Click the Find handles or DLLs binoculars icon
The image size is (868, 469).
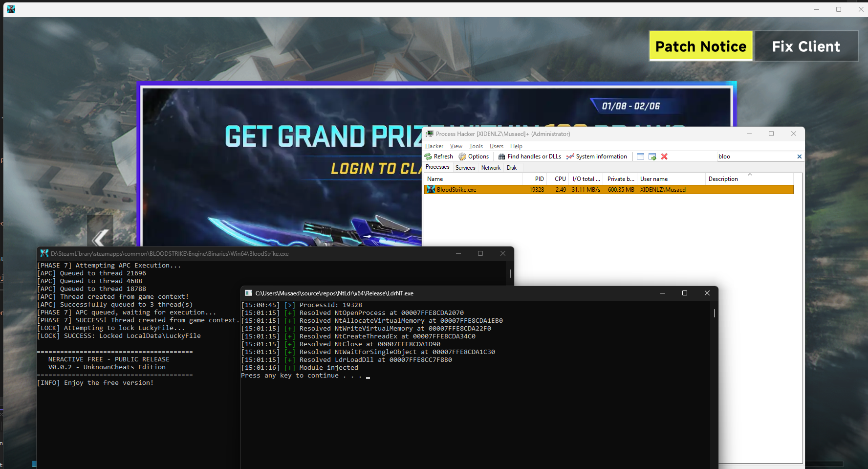click(503, 156)
